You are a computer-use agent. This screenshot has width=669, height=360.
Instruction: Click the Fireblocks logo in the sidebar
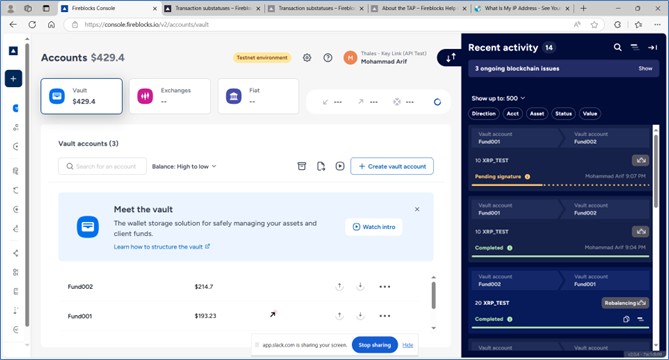[x=13, y=51]
